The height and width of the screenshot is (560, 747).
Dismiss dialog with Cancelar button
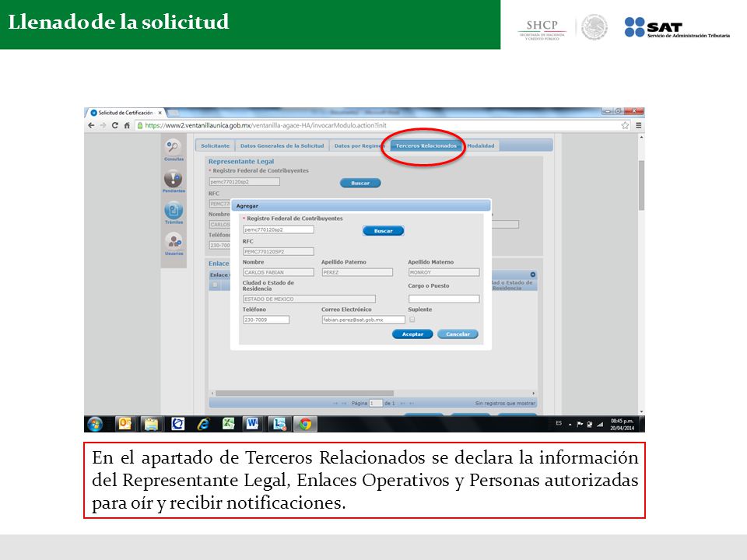click(458, 334)
